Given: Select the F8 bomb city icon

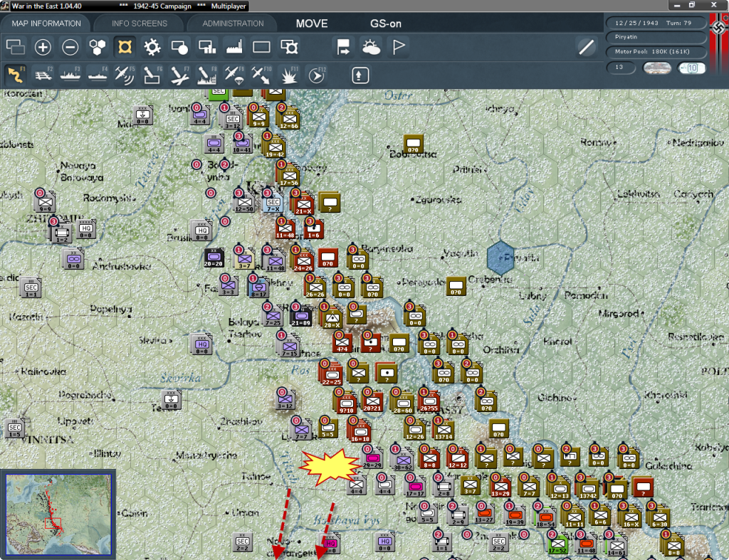Looking at the screenshot, I should [207, 75].
